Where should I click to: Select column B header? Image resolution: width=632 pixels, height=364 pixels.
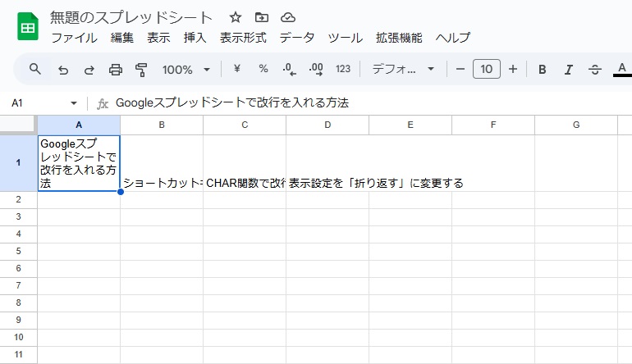(x=162, y=125)
